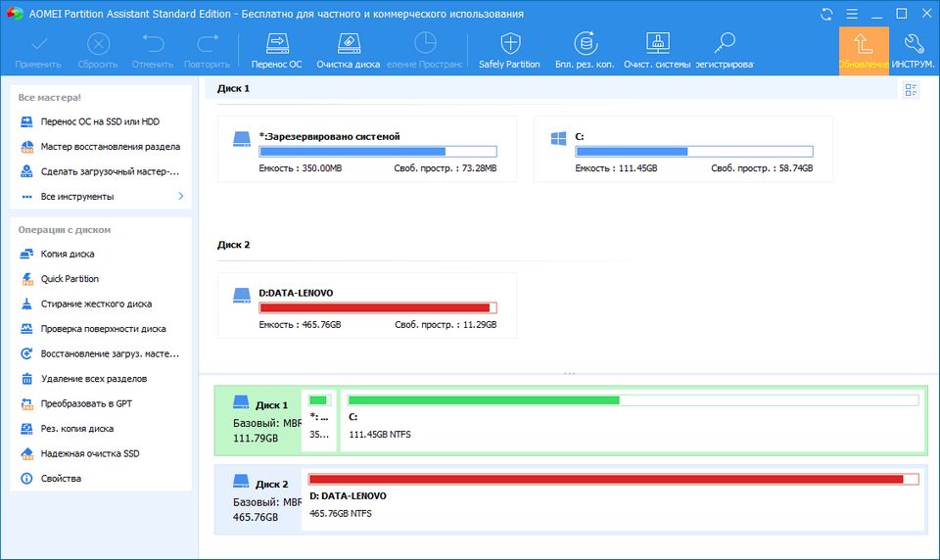Click the Все мастера! section heading

click(x=49, y=98)
